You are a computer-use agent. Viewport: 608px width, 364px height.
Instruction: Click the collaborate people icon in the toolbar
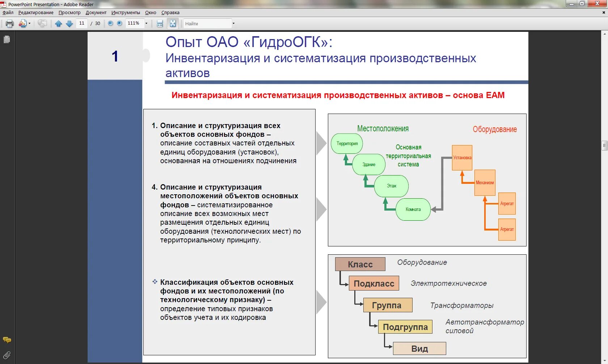tap(22, 24)
